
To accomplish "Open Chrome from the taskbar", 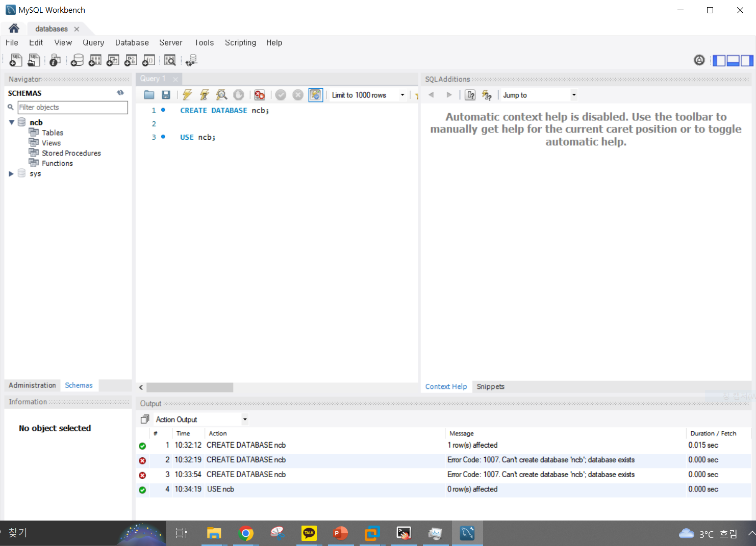I will (246, 533).
